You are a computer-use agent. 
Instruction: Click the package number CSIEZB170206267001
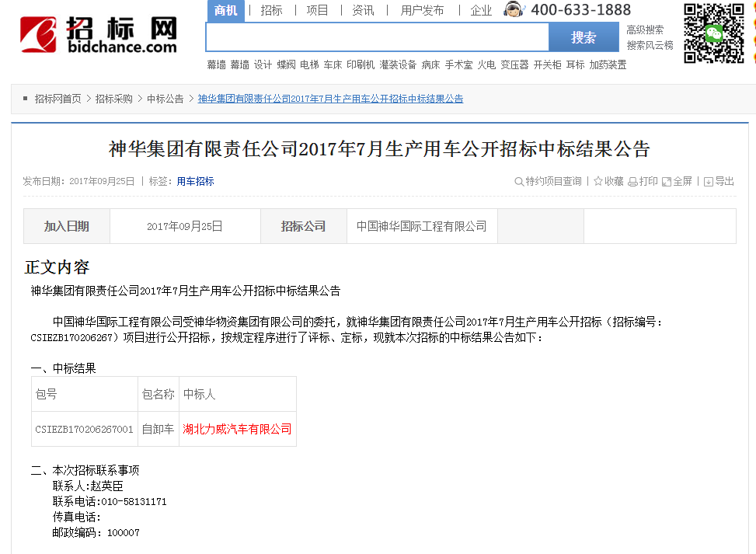coord(85,429)
